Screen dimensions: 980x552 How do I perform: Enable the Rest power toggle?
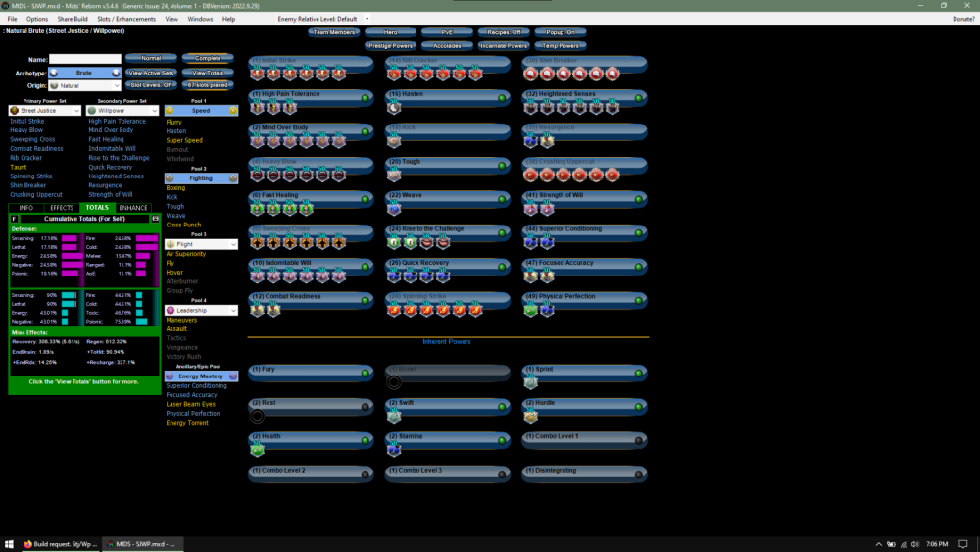point(366,406)
